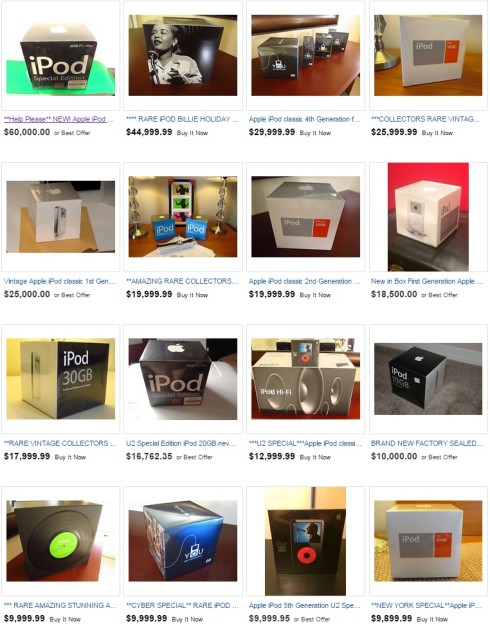Screen dimensions: 490x624
Task: Click the 'Apple iPod classic 4th Generation' title
Action: coord(305,119)
